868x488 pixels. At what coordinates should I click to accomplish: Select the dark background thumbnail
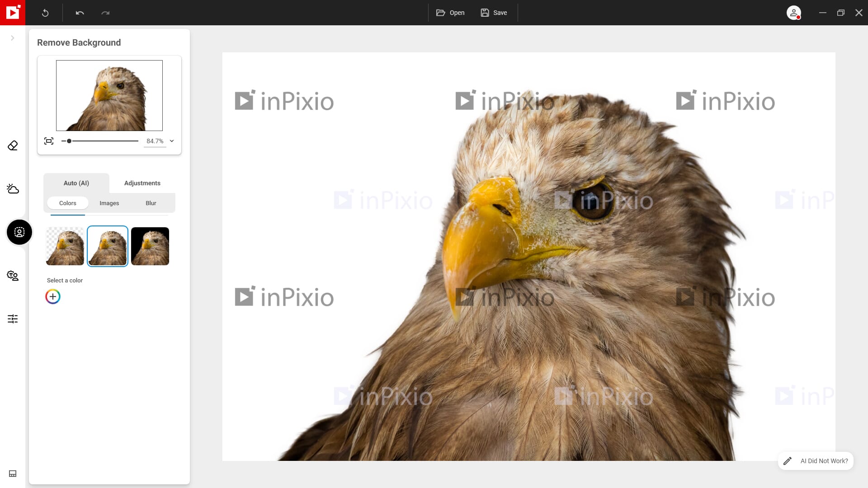point(150,245)
